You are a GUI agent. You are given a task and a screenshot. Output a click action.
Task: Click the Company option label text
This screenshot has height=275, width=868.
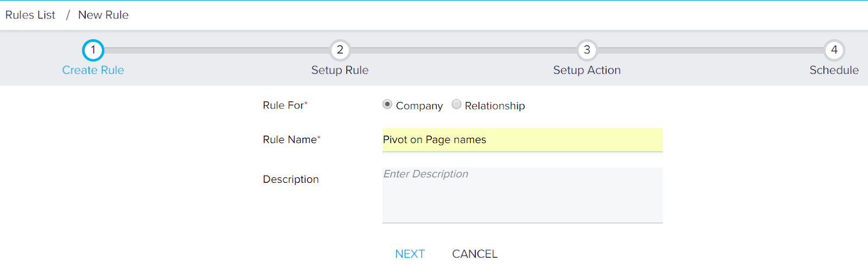[x=419, y=106]
